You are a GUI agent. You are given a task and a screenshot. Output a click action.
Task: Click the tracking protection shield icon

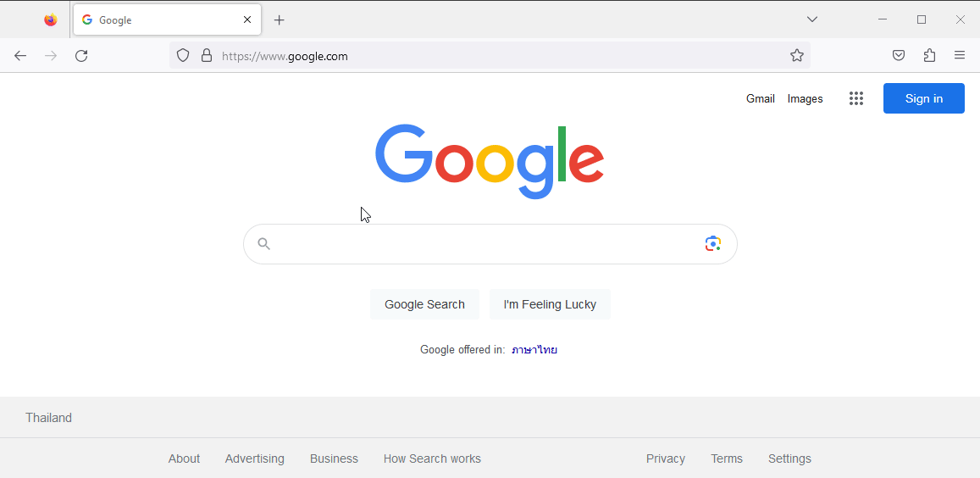(x=182, y=56)
